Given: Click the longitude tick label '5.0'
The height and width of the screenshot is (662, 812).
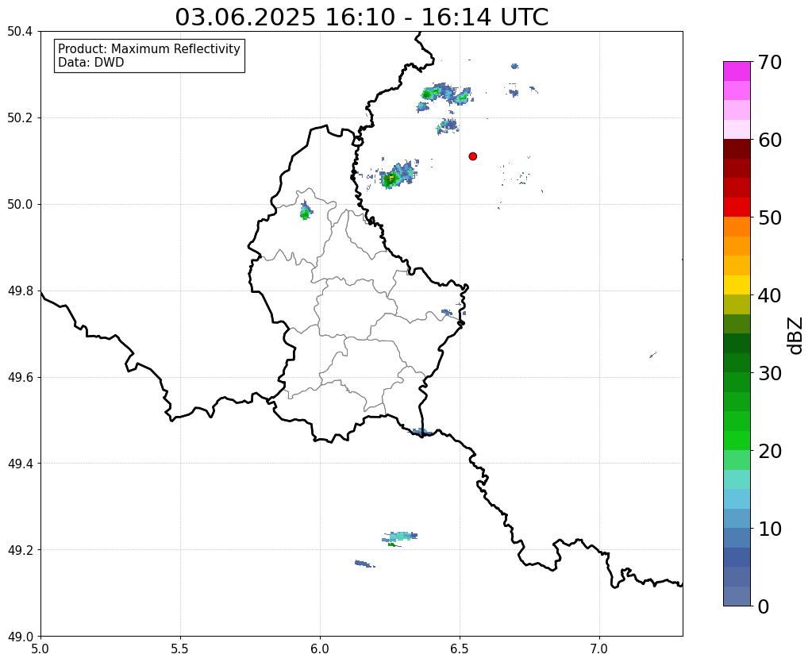Looking at the screenshot, I should (x=40, y=649).
